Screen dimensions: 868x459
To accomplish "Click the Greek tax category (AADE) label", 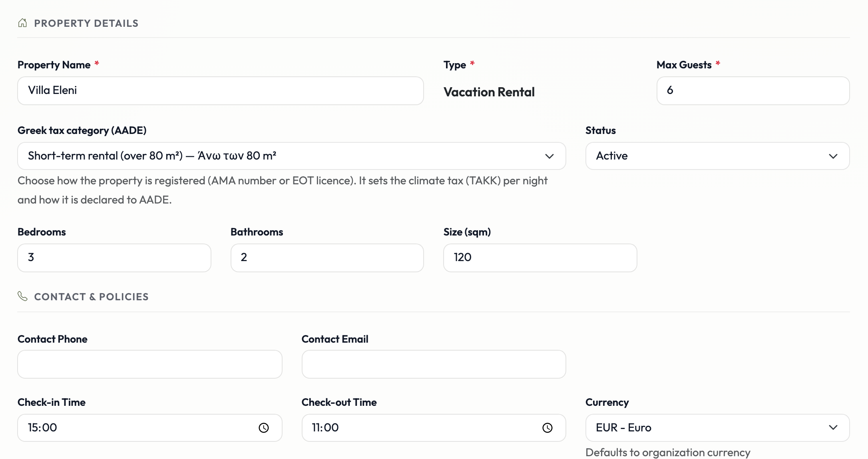I will tap(82, 130).
